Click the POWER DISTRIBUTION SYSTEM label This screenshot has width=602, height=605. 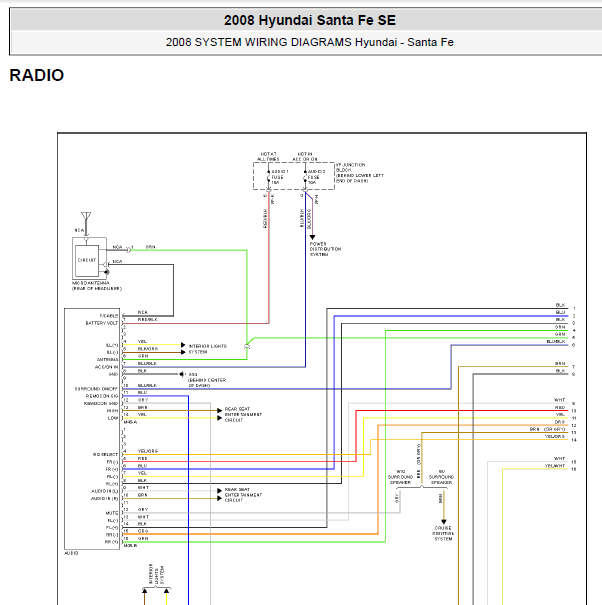pos(325,249)
